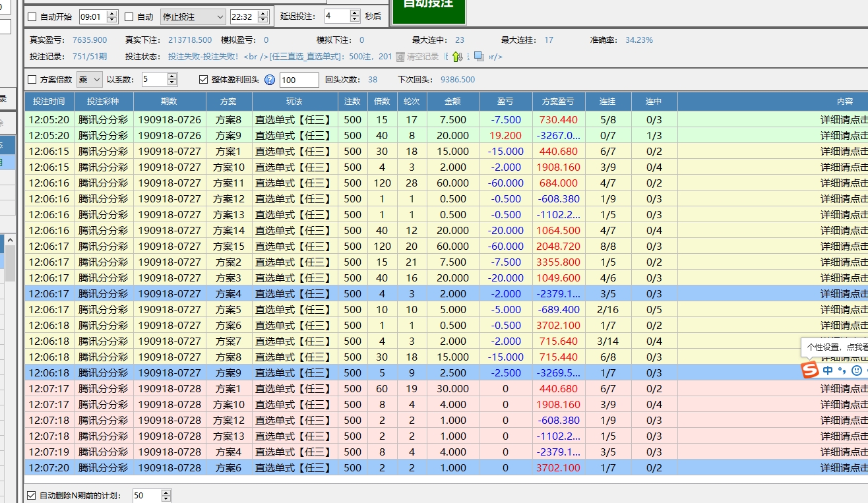The height and width of the screenshot is (503, 868).
Task: Open the blue question mark help icon
Action: click(x=269, y=80)
